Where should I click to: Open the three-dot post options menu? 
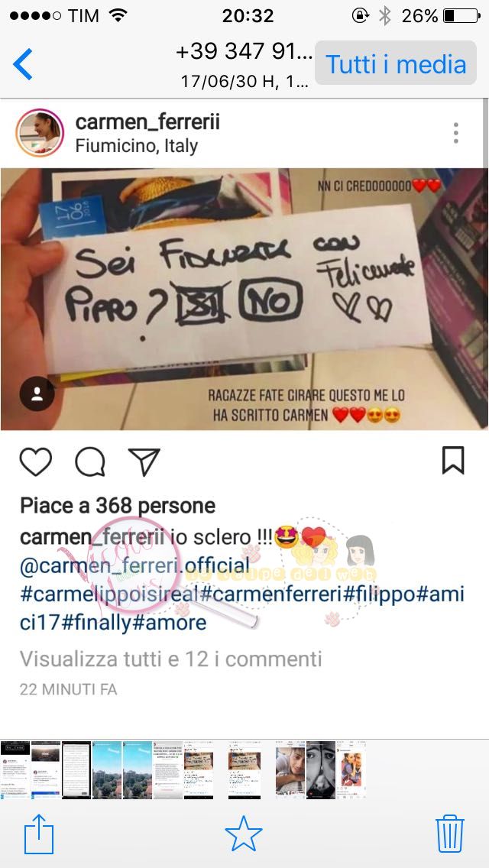point(456,133)
